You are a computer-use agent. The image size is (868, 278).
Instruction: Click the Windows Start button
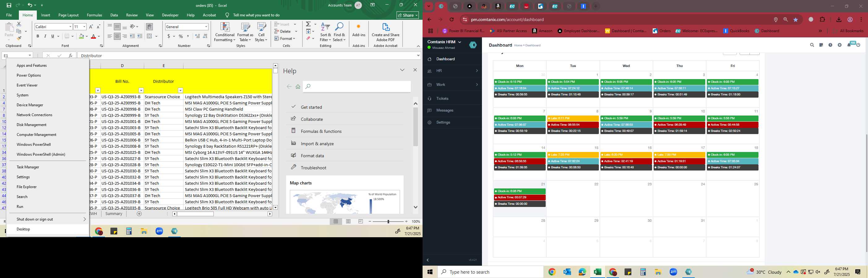tap(430, 272)
